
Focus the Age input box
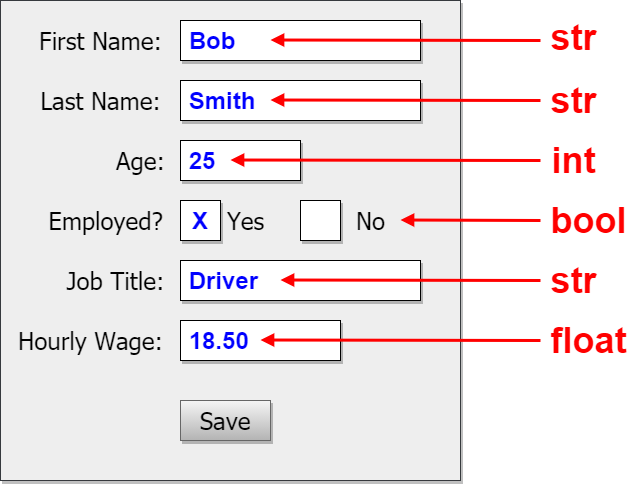click(241, 161)
